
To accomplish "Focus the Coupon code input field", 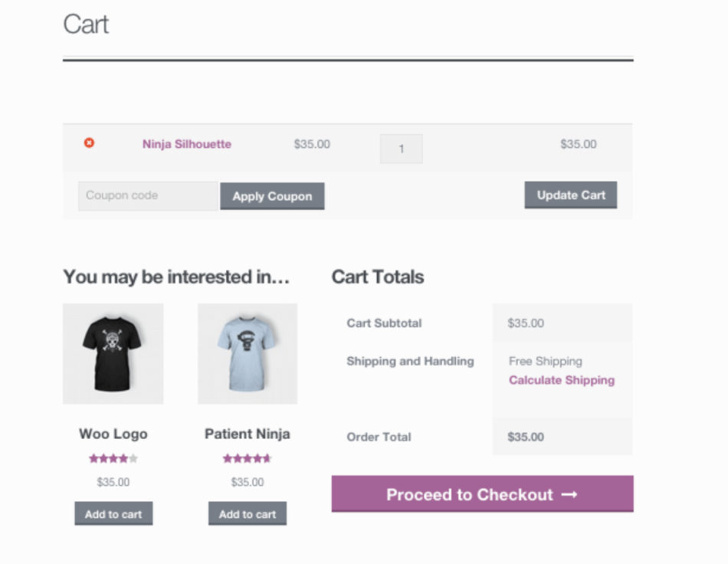I will click(x=148, y=196).
